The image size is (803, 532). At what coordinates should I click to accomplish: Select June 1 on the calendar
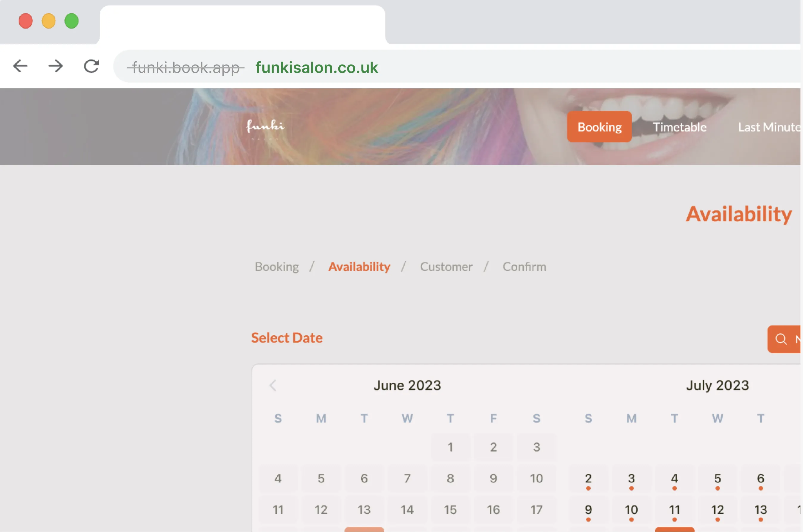(450, 447)
